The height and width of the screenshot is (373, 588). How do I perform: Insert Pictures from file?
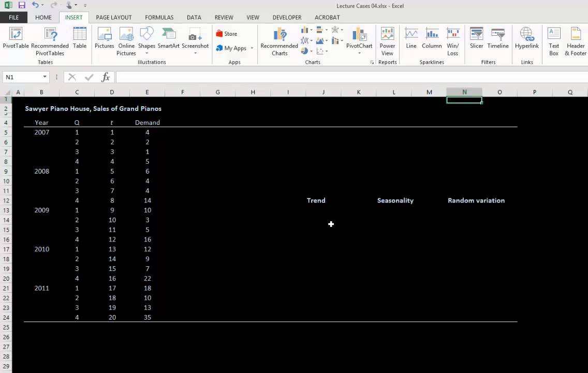104,38
